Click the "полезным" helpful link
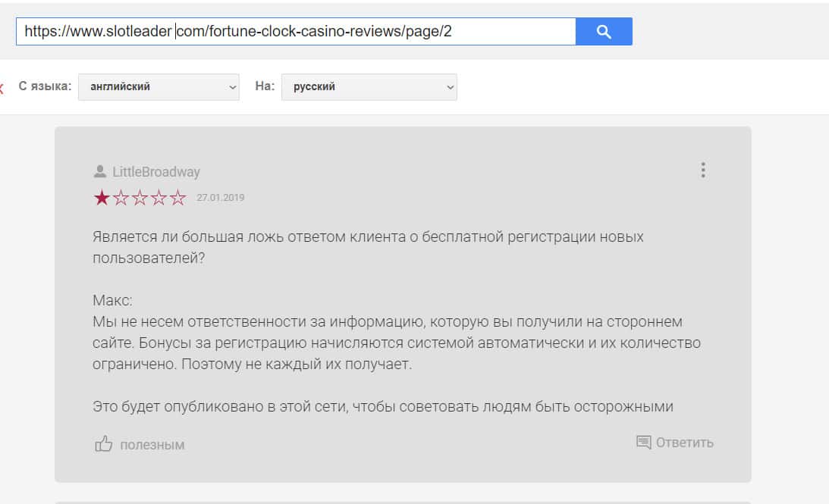Screen dimensions: 829x504 pos(152,445)
